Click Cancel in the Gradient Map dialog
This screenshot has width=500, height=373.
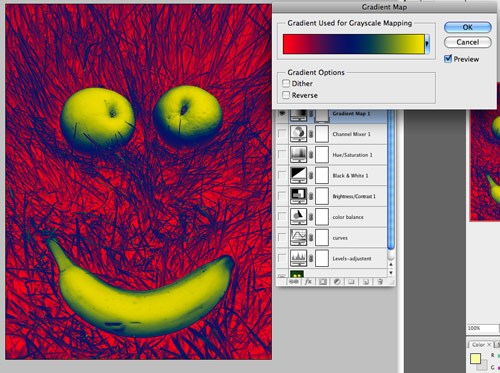468,42
